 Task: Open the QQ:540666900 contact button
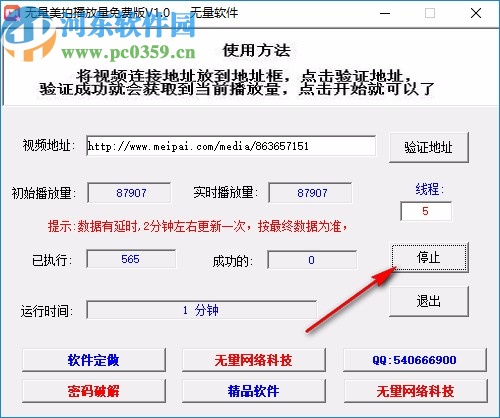[x=415, y=360]
